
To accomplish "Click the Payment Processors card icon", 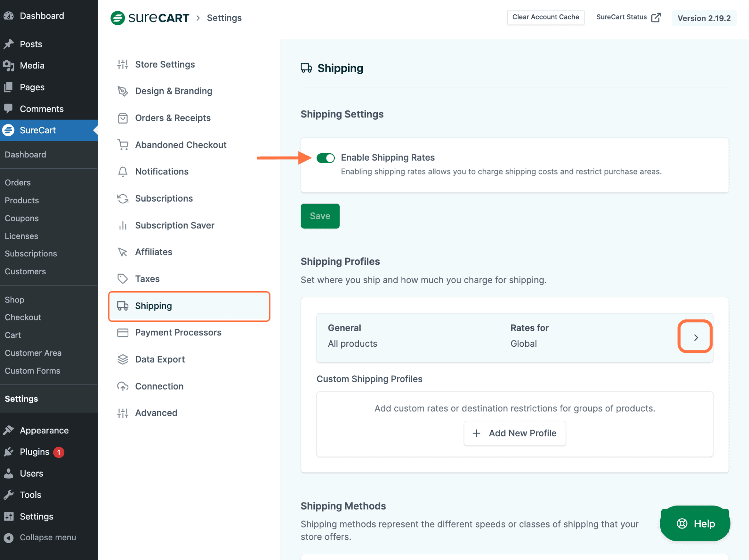I will 123,332.
